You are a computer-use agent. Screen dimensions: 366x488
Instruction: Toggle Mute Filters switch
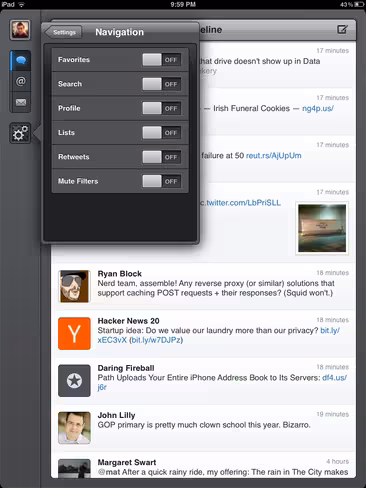[162, 181]
